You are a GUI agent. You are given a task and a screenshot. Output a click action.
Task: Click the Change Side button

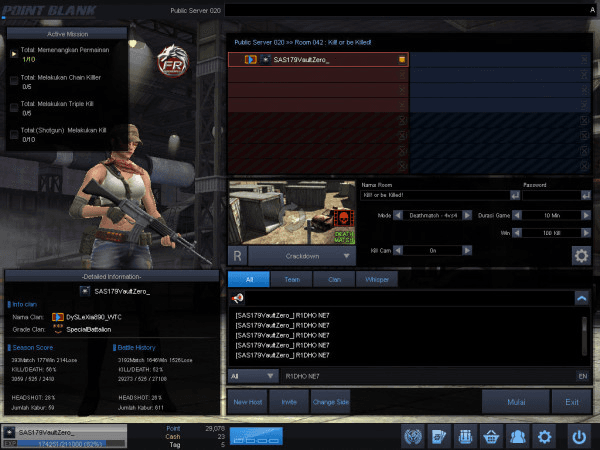[x=330, y=402]
